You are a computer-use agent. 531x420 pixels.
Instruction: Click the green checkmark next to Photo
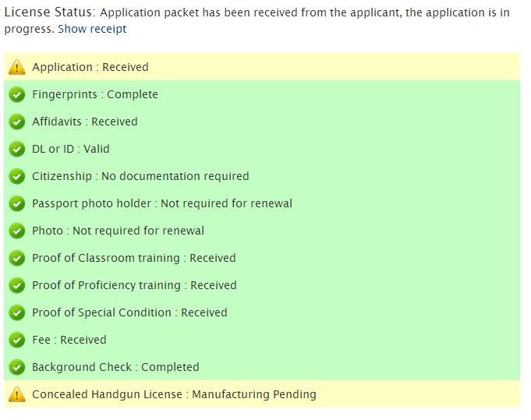(17, 231)
